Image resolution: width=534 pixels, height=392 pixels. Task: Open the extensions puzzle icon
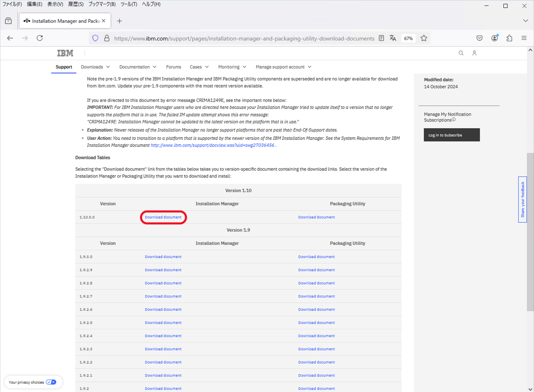[509, 38]
